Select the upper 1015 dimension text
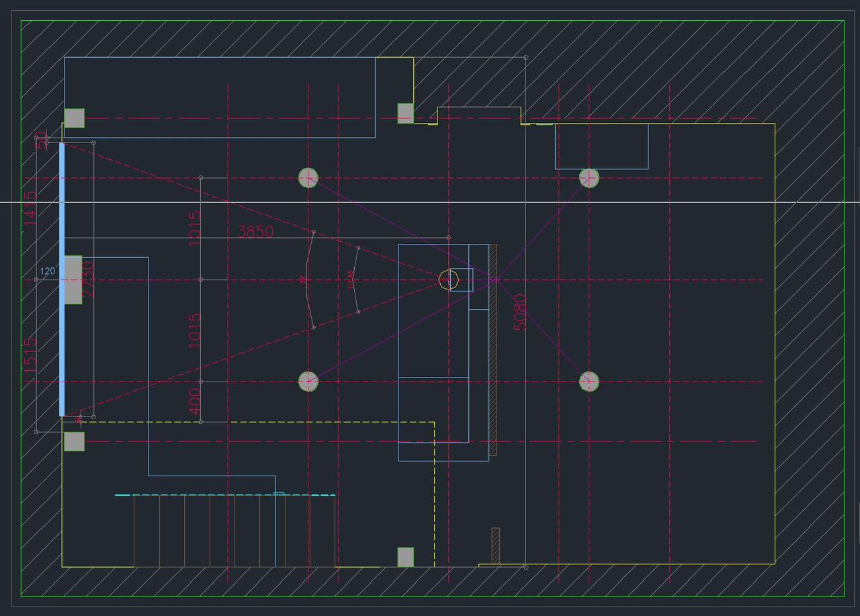 pos(195,228)
